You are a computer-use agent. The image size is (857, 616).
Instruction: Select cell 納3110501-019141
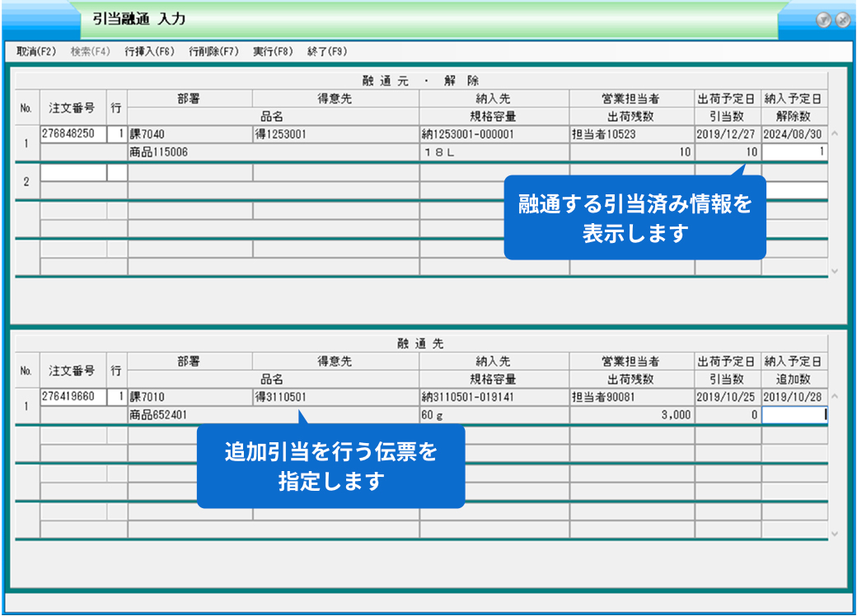[x=494, y=397]
